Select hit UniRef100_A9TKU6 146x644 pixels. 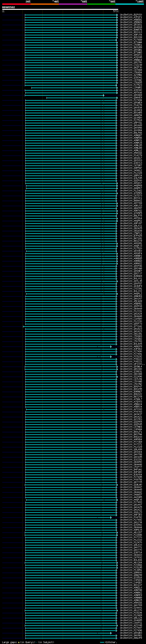click(x=131, y=93)
